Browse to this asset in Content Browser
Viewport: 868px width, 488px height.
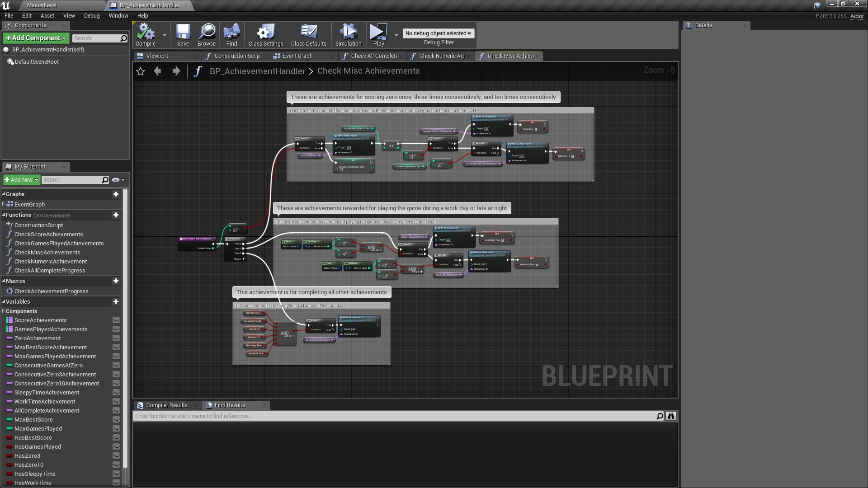click(206, 34)
